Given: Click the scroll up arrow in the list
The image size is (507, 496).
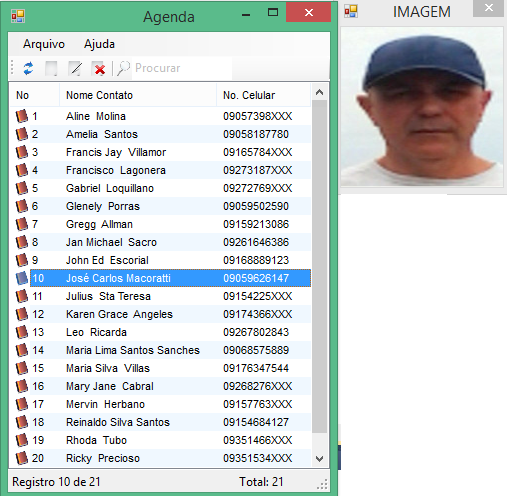Looking at the screenshot, I should 319,92.
